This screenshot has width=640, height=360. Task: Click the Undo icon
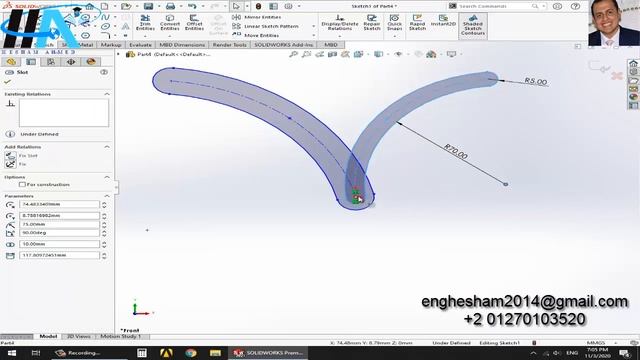[x=192, y=6]
